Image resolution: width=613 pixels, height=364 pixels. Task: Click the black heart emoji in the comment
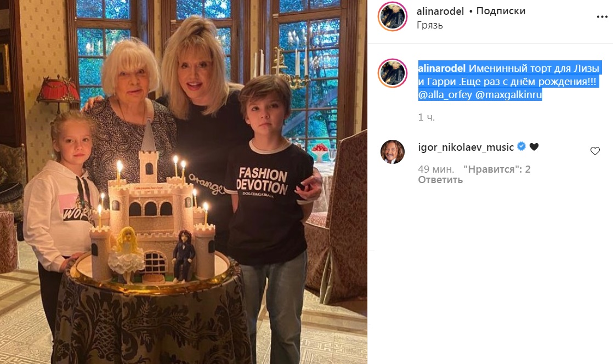[534, 147]
